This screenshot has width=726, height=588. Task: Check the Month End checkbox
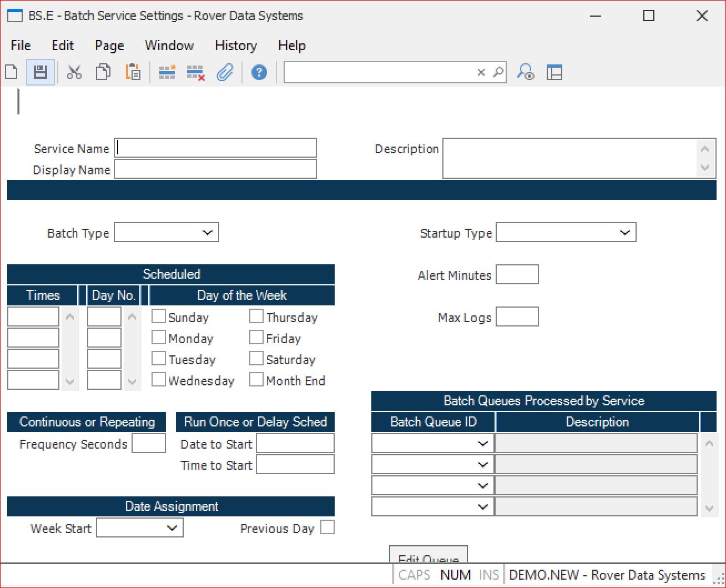pyautogui.click(x=256, y=380)
